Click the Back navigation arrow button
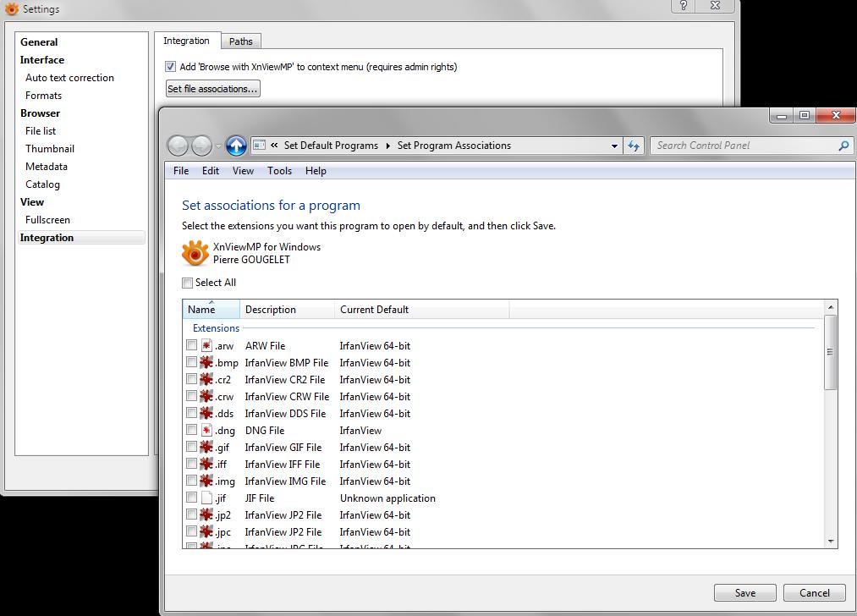 tap(178, 146)
